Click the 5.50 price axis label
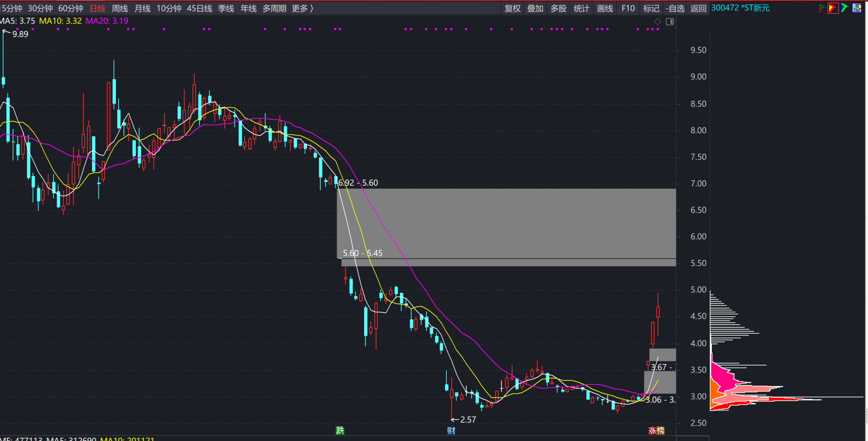 coord(699,263)
